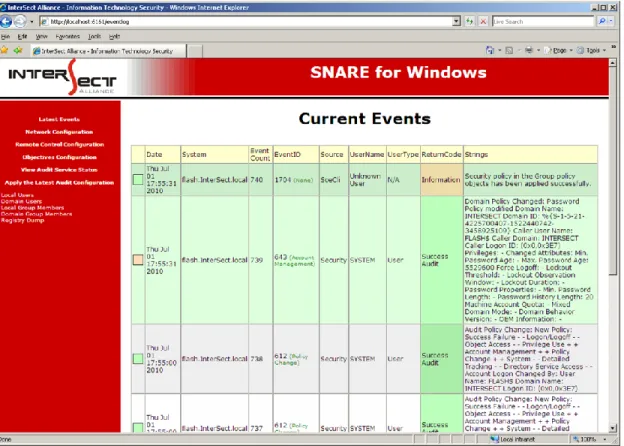Click green box for event 740 row

(138, 179)
